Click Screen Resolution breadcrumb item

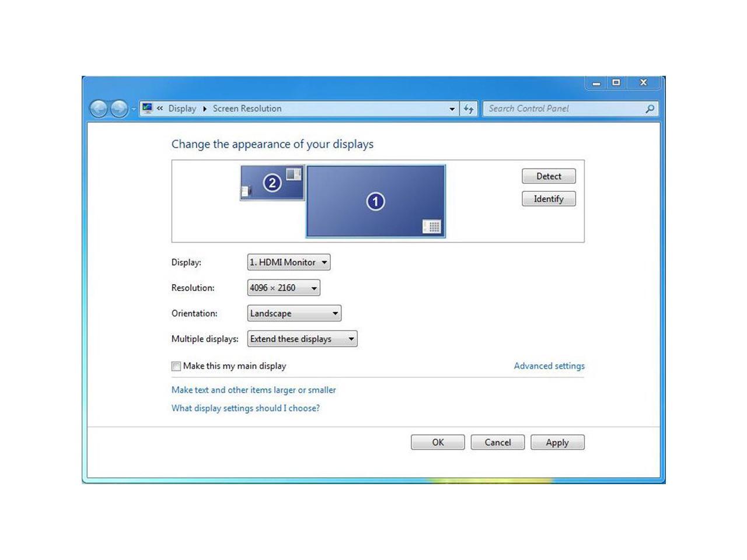point(247,108)
